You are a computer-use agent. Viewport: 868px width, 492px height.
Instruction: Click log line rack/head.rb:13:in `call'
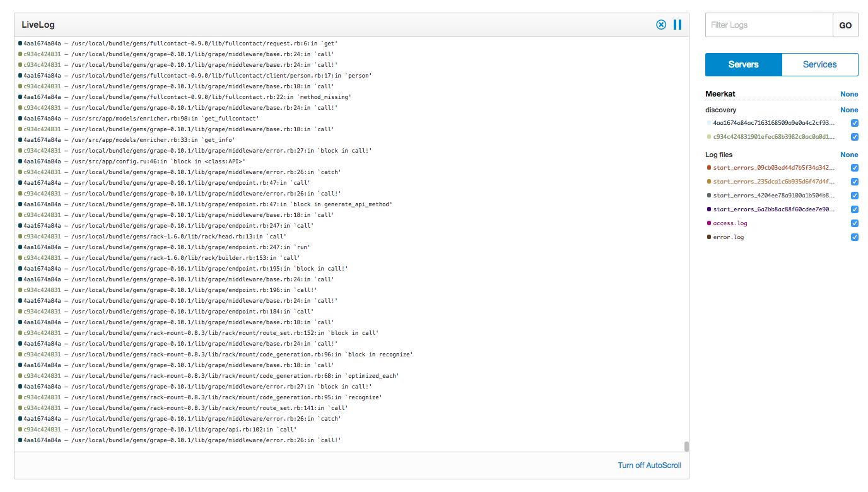(x=153, y=236)
